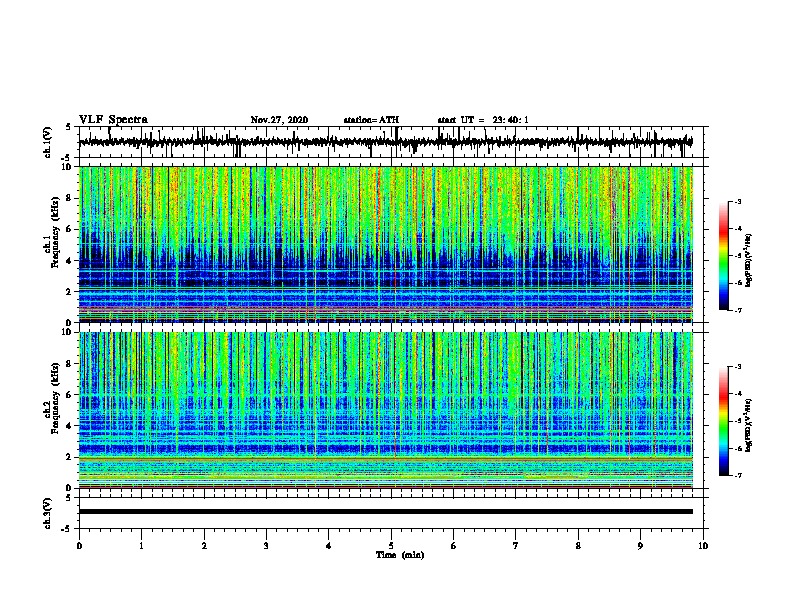792x612 pixels.
Task: Click the "Time (min)" axis label
Action: (400, 555)
